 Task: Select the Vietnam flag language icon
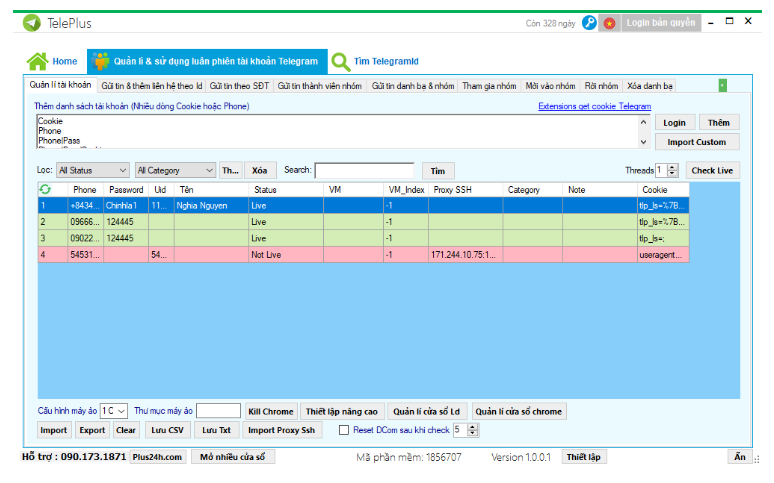click(x=610, y=23)
